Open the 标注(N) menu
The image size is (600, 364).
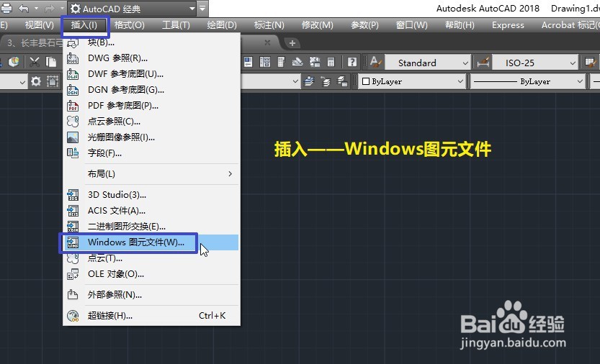pos(269,25)
